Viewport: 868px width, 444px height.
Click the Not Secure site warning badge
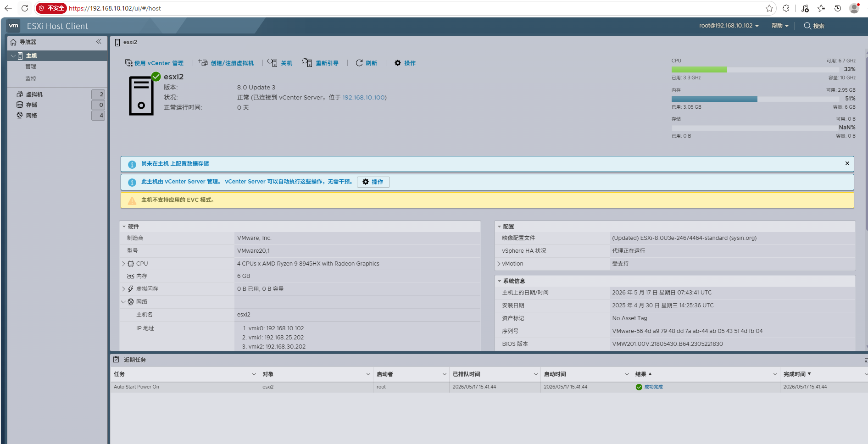coord(51,8)
